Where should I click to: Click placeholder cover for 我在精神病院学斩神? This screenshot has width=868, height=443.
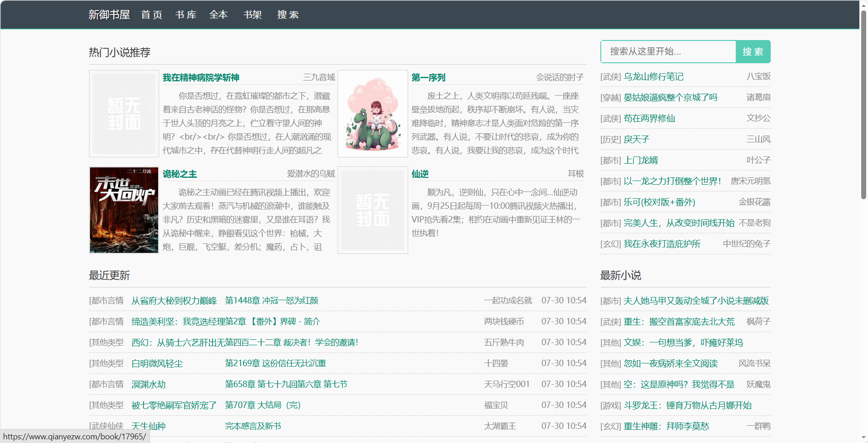click(124, 114)
